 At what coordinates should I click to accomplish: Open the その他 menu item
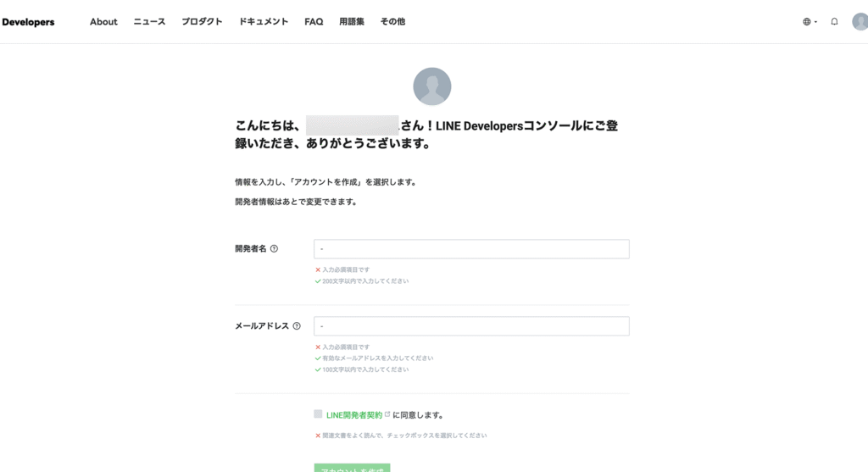tap(392, 21)
